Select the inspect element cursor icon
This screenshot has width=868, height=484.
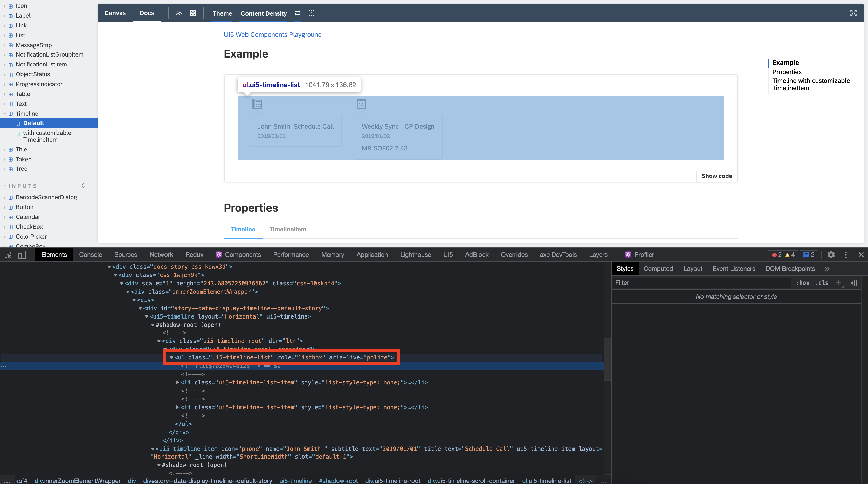(x=8, y=255)
